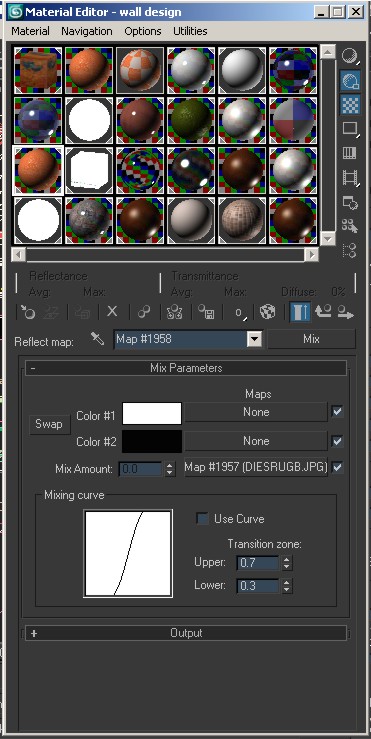371x739 pixels.
Task: Enable the Use Curve checkbox
Action: click(x=202, y=519)
